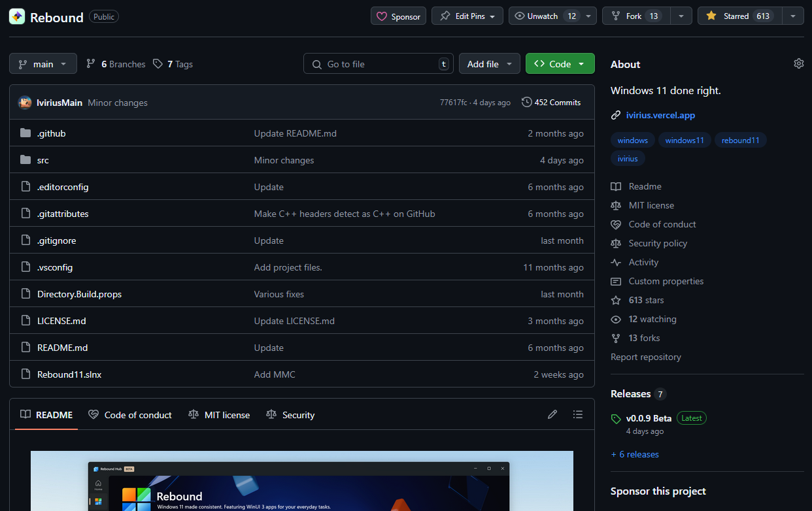Open the Edit Pins dropdown

[467, 16]
